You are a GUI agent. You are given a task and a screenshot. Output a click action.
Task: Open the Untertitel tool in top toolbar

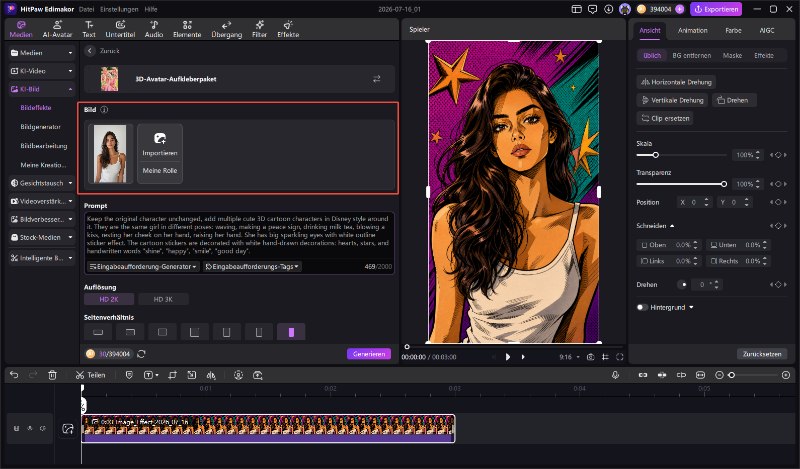[120, 29]
